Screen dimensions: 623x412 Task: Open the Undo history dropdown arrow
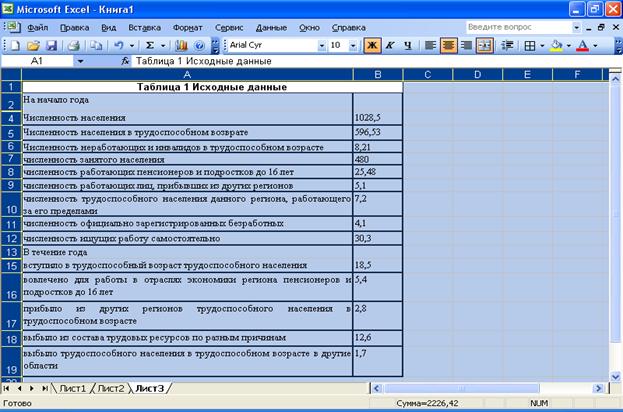click(x=132, y=46)
